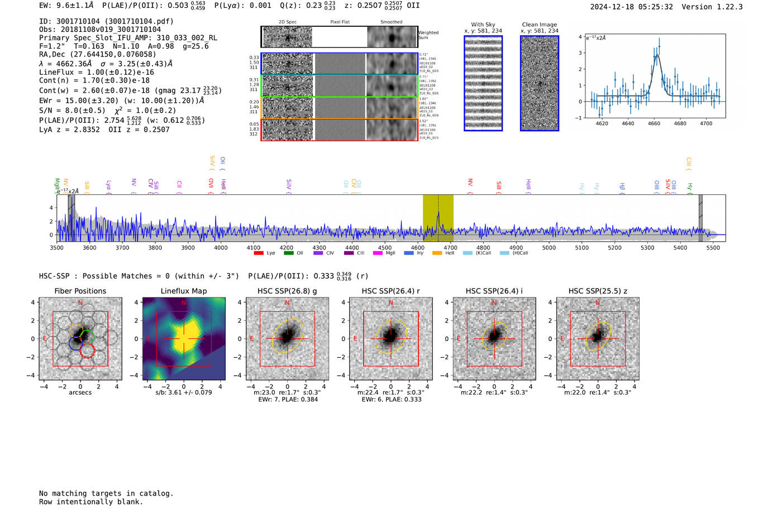Open the HSC SSP(26.8) g cutout

287,339
